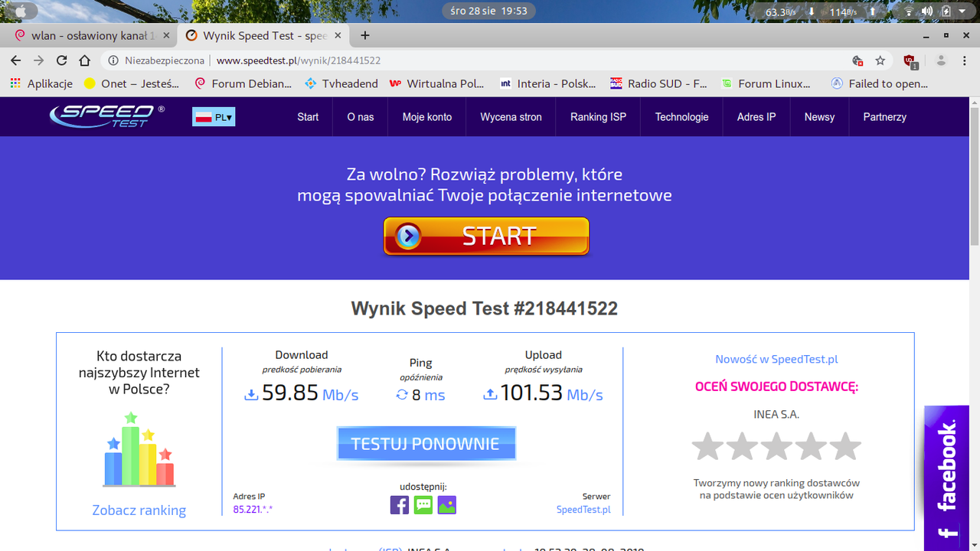Rate INEA S.A. three stars
The image size is (980, 551).
coord(776,446)
